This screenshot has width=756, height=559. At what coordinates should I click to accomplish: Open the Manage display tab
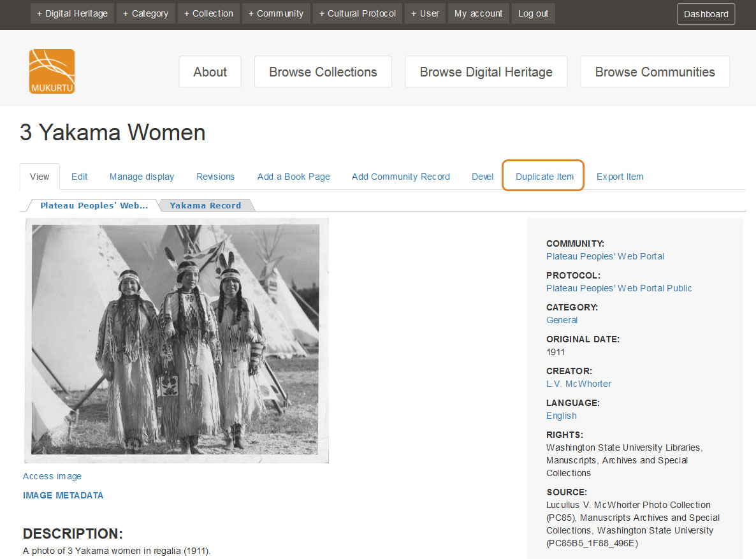tap(142, 177)
